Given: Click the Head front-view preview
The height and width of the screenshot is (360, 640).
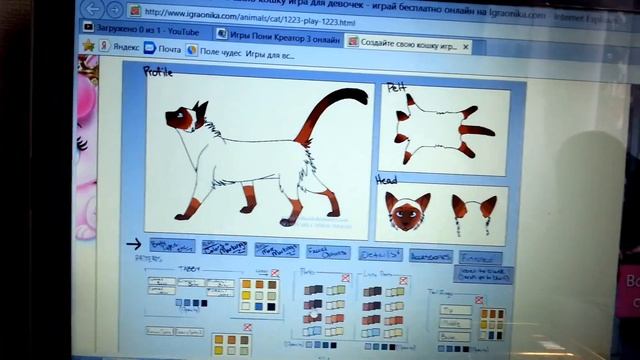Looking at the screenshot, I should (407, 212).
